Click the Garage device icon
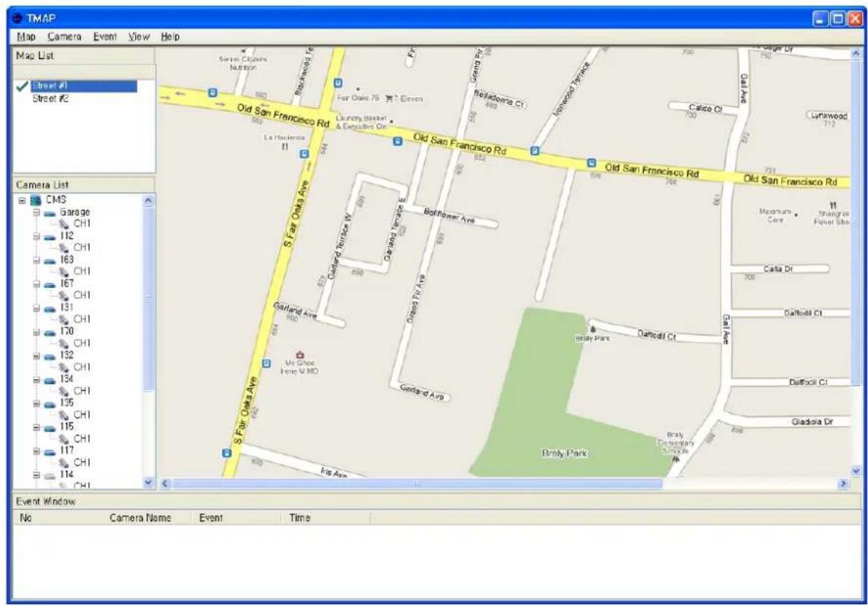Screen dimensions: 868x606 click(50, 214)
